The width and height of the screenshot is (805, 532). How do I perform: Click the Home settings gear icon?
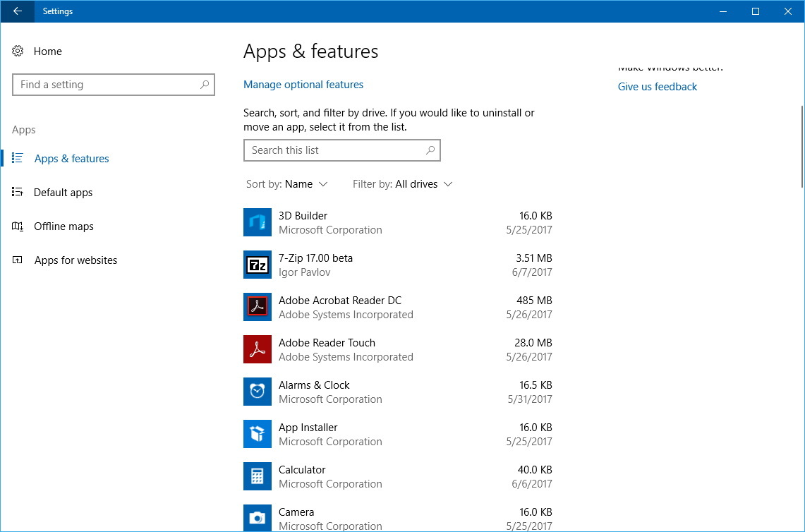point(17,51)
